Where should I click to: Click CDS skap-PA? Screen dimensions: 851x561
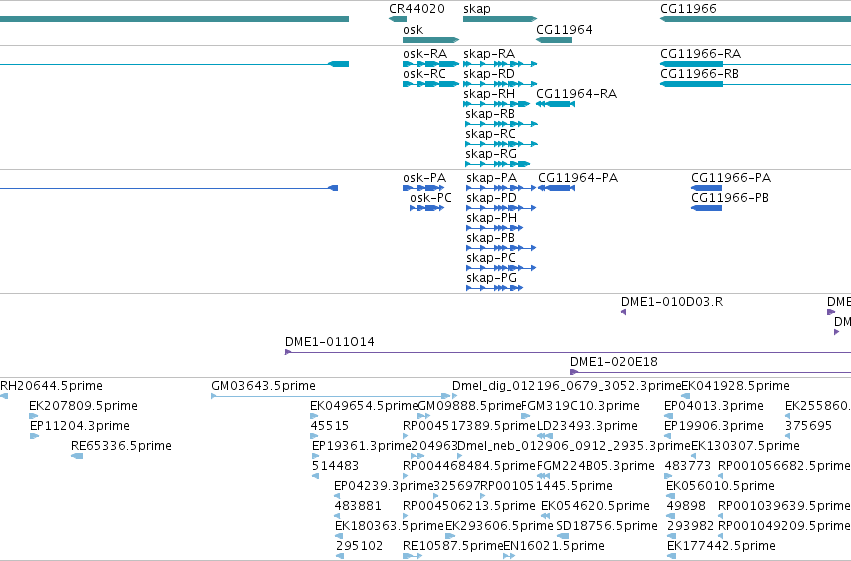501,188
